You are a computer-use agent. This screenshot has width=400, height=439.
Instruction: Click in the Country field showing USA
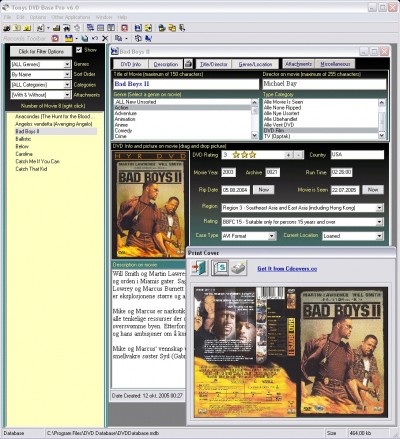[357, 155]
